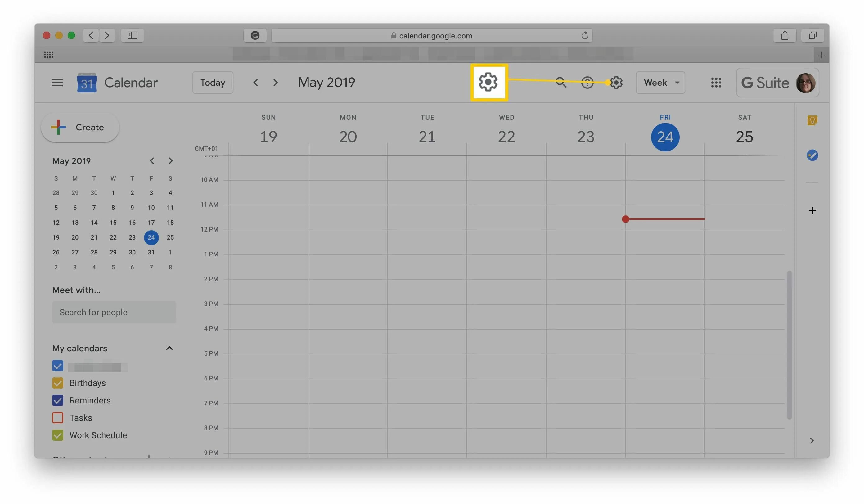Open the Google apps grid
The width and height of the screenshot is (864, 504).
tap(716, 83)
